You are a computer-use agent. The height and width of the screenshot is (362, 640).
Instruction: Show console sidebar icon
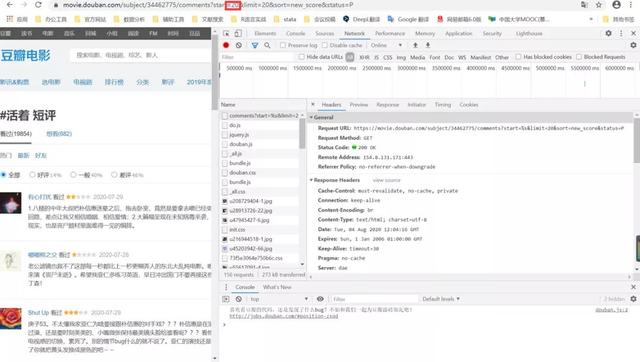click(x=226, y=299)
